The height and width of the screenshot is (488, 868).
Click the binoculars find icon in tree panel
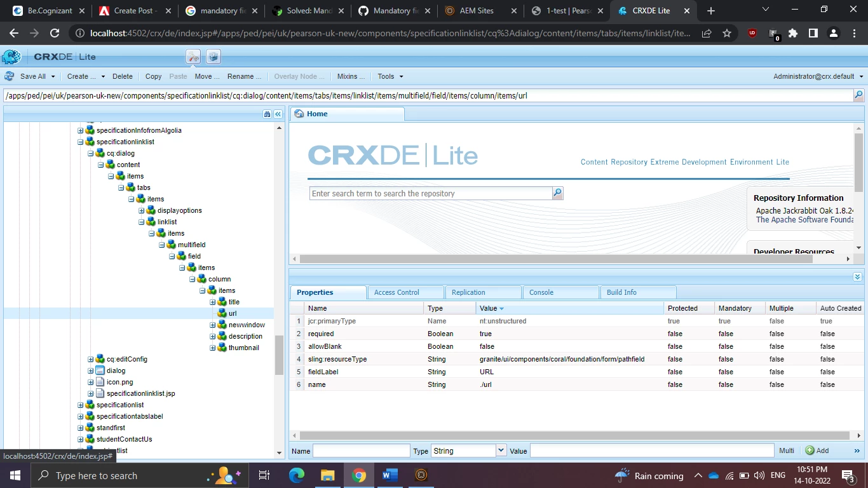[268, 114]
